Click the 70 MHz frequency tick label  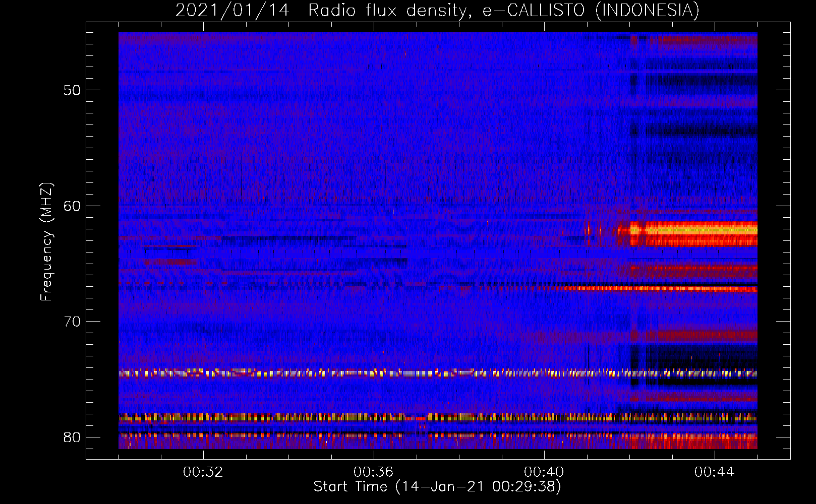click(x=72, y=322)
